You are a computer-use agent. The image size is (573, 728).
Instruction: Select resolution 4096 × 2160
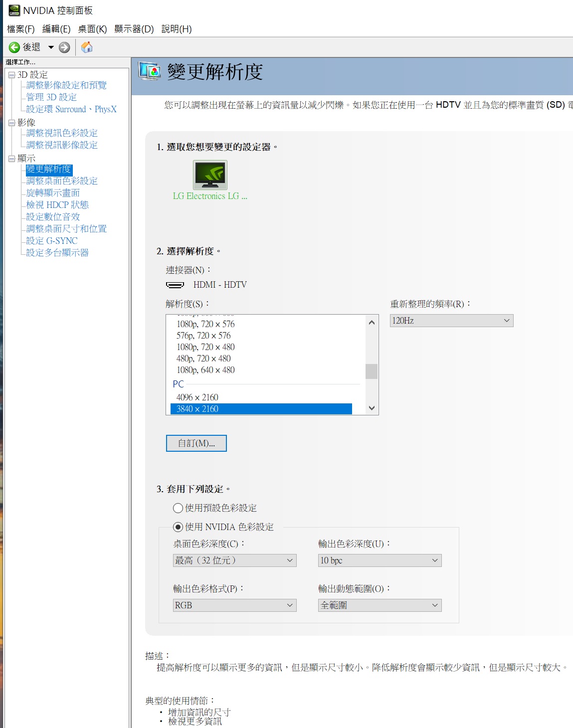click(x=197, y=397)
